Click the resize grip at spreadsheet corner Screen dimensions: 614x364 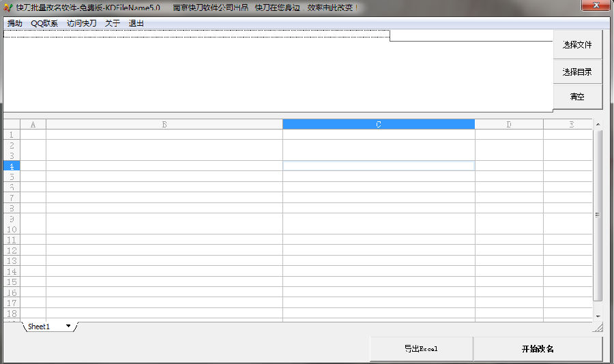[x=598, y=327]
